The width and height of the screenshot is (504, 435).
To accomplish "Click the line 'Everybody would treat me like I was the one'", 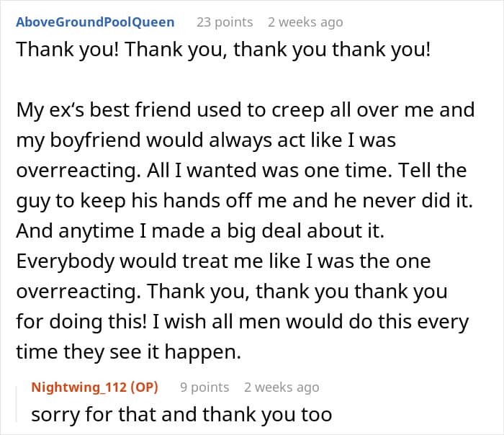I will (x=223, y=261).
